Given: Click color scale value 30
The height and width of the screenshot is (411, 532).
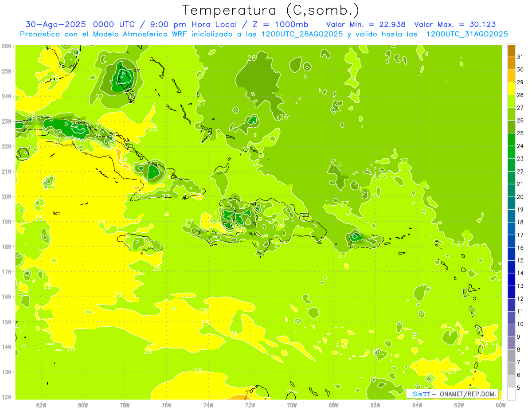Looking at the screenshot, I should (520, 70).
